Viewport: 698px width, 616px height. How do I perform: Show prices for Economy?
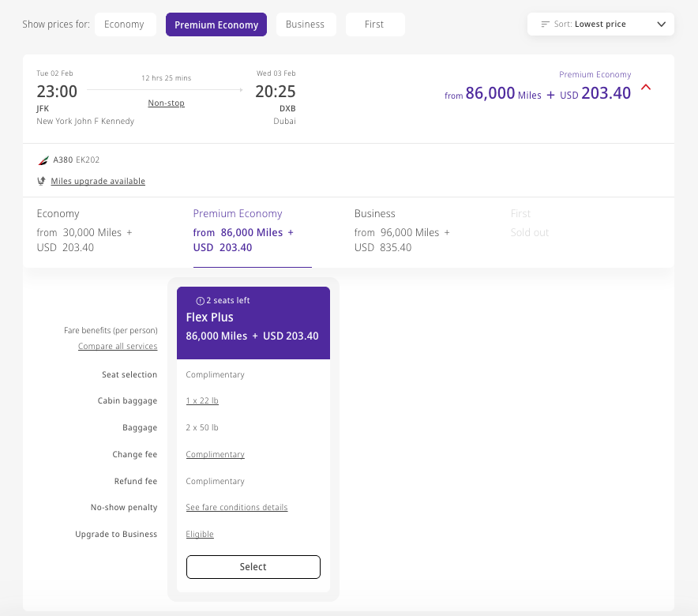pyautogui.click(x=125, y=24)
